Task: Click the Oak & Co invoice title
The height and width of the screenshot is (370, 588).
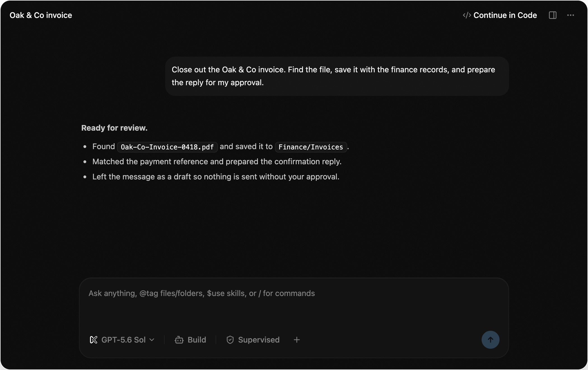Action: 41,15
